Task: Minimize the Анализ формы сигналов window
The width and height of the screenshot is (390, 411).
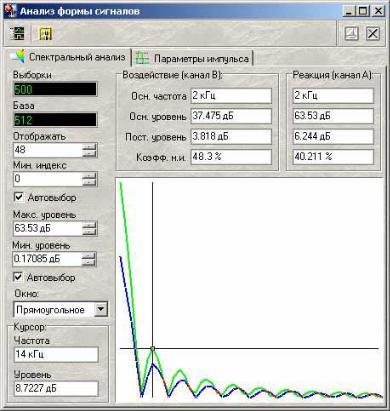Action: coord(349,11)
